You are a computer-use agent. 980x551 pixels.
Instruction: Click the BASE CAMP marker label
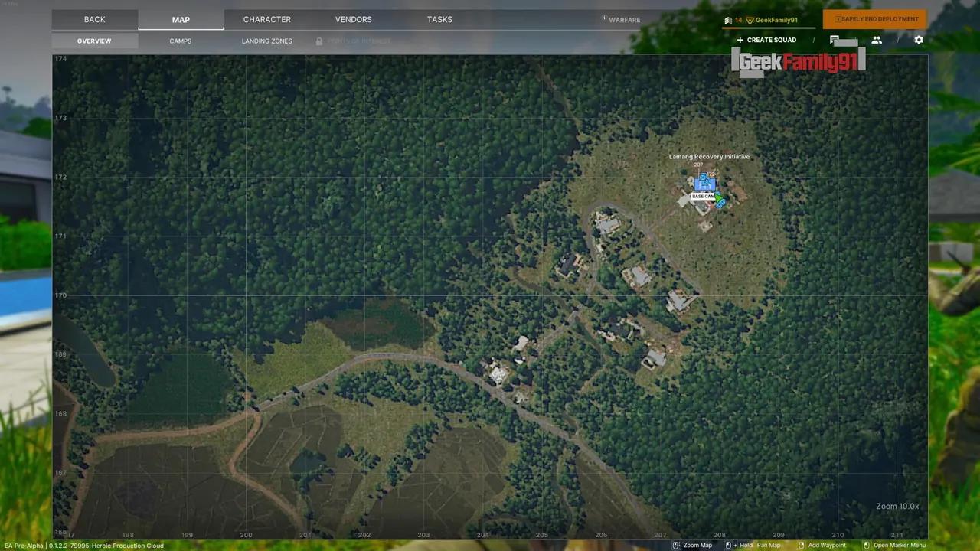click(x=703, y=197)
